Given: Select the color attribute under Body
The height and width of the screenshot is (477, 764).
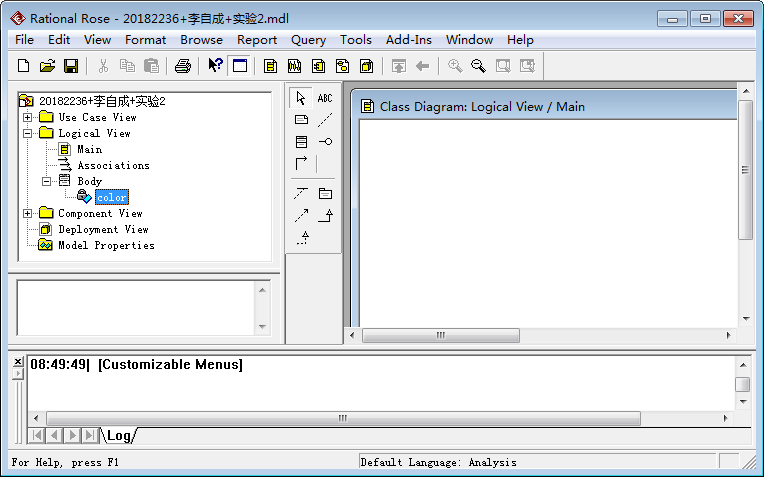Looking at the screenshot, I should tap(112, 197).
